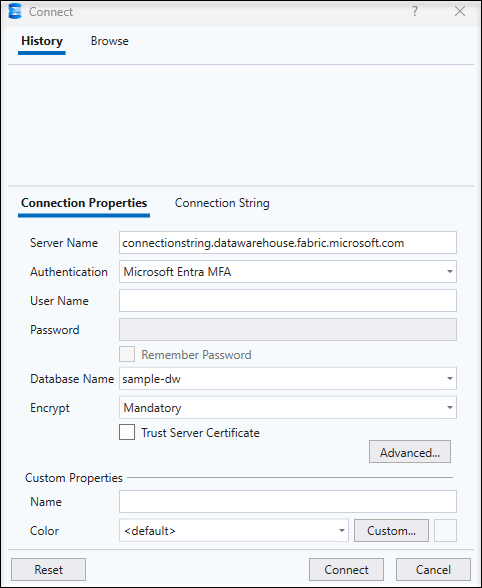Click the database app icon in title bar
This screenshot has height=588, width=482.
(x=15, y=11)
